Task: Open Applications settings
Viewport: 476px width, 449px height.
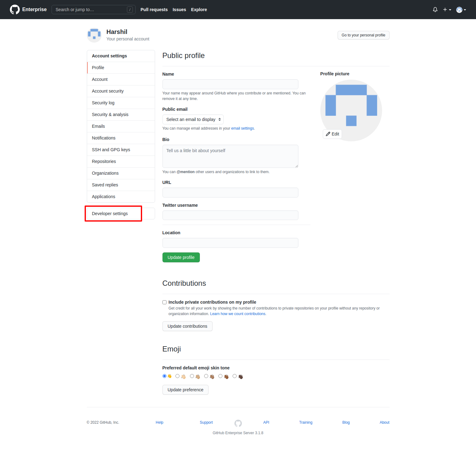Action: coord(121,197)
